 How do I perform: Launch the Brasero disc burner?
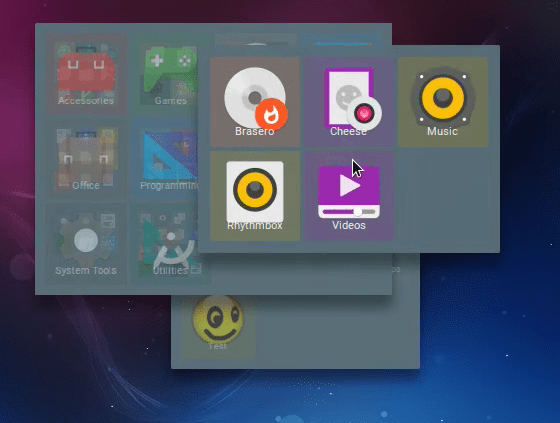(x=255, y=102)
